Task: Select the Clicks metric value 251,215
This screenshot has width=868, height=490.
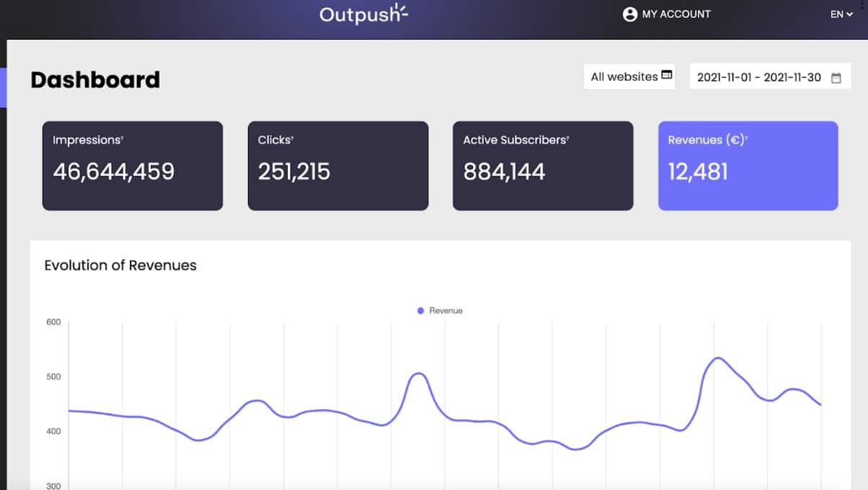Action: click(x=294, y=171)
